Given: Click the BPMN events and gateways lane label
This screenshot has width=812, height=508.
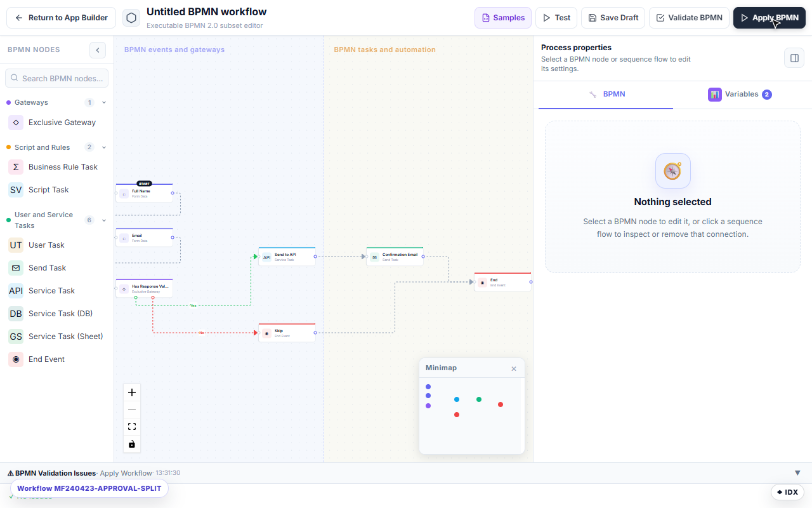Looking at the screenshot, I should tap(174, 50).
